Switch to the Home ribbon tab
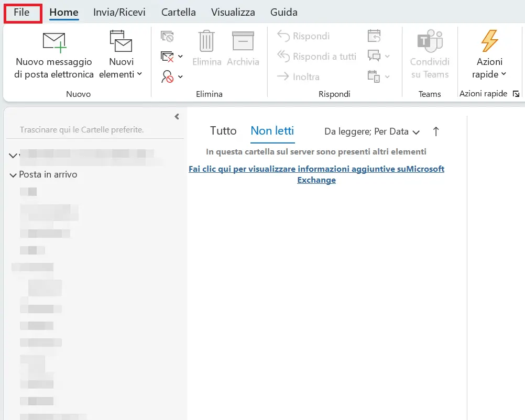This screenshot has height=420, width=525. click(64, 13)
